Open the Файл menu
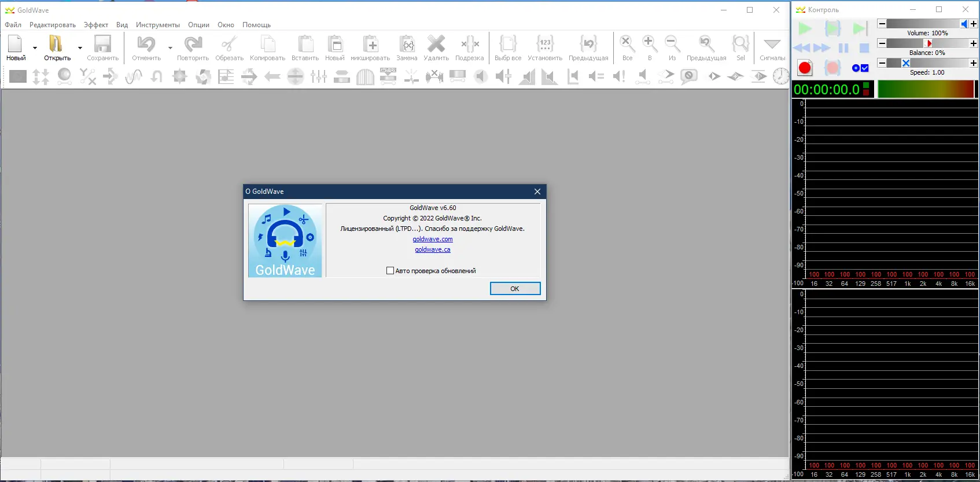Viewport: 980px width, 482px height. coord(13,25)
